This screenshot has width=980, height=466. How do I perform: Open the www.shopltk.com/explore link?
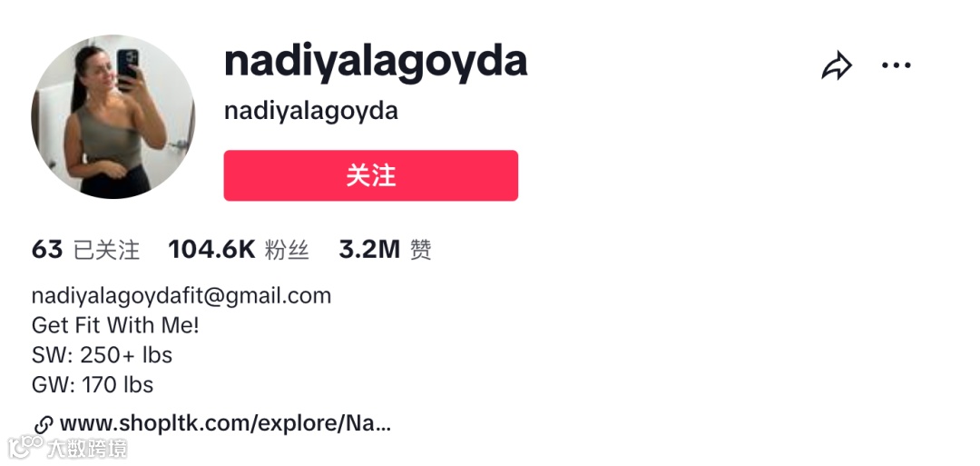(x=225, y=424)
